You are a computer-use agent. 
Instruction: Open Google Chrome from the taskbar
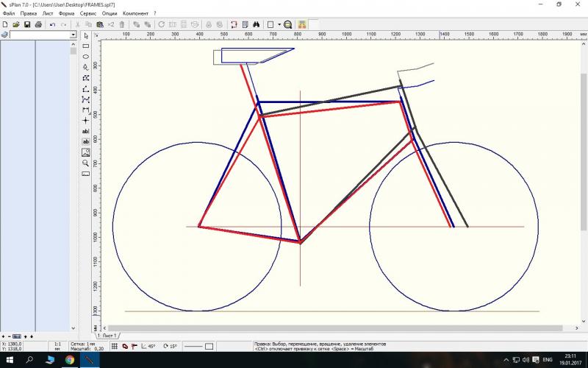pos(69,360)
